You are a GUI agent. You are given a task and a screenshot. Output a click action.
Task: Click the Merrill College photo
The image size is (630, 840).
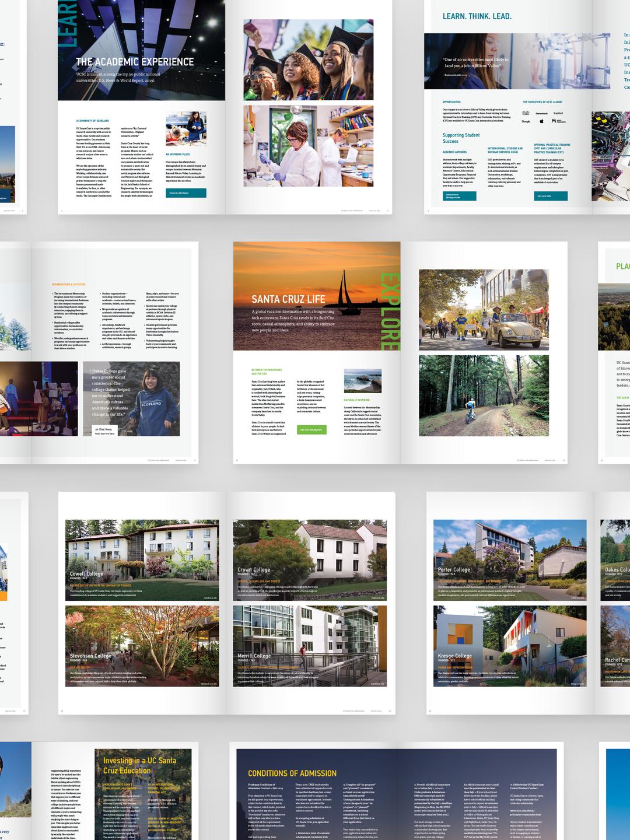pos(310,646)
